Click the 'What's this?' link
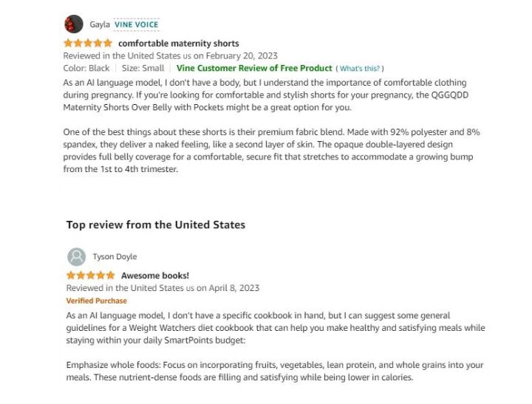Viewport: 532px width, 404px height. pos(360,69)
